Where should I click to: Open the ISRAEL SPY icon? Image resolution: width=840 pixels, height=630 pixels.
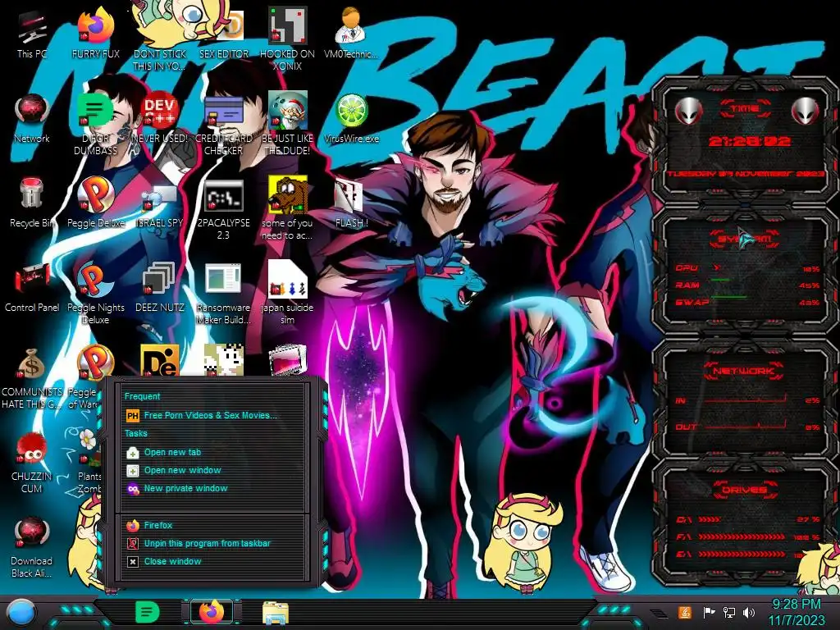click(x=160, y=204)
